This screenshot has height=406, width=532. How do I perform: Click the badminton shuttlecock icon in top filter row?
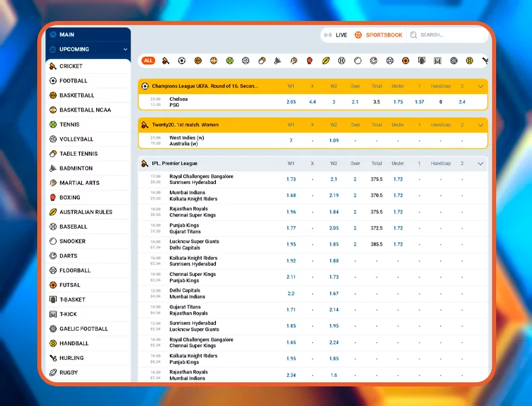(x=278, y=60)
